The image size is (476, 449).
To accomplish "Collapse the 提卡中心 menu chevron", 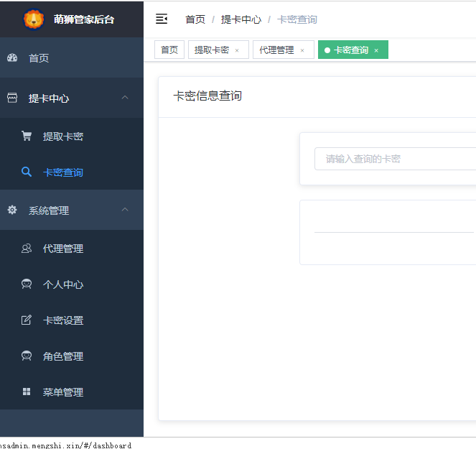I will point(125,98).
